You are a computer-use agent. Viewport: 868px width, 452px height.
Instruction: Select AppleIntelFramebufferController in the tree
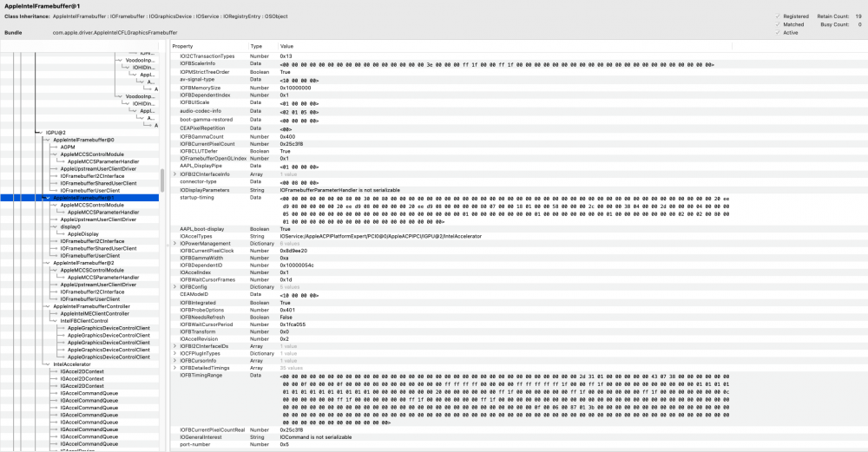(92, 306)
